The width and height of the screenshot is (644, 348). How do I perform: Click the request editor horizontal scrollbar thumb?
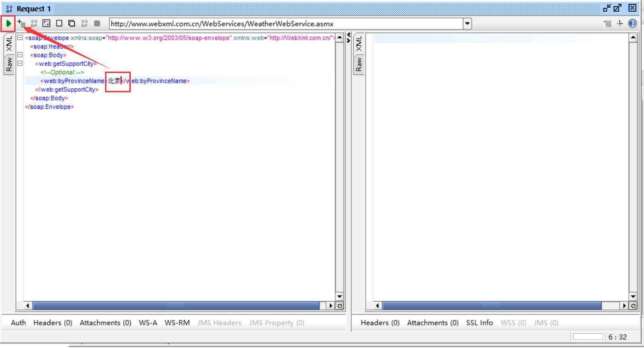[x=176, y=305]
